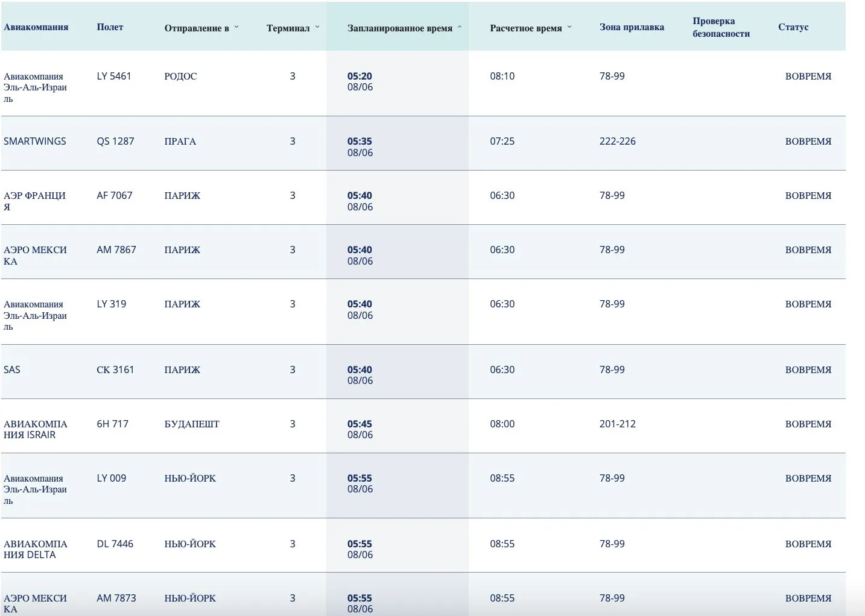Viewport: 865px width, 616px height.
Task: Open the Терминал column sort arrow
Action: point(317,27)
